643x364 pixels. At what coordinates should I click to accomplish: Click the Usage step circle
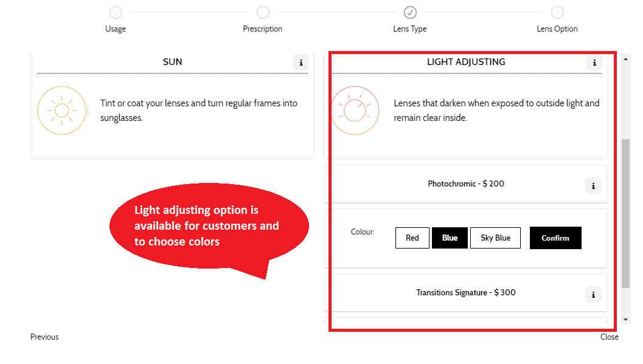[116, 12]
